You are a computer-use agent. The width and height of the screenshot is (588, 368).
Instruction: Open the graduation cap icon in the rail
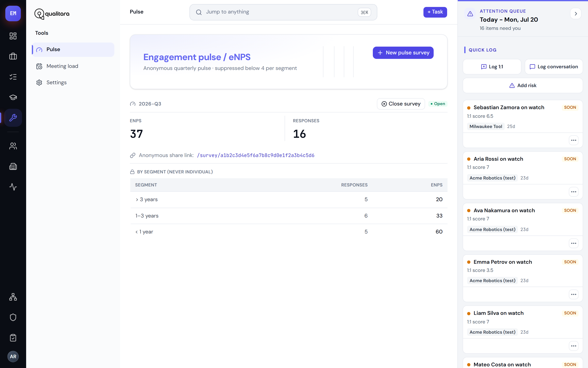(x=13, y=97)
